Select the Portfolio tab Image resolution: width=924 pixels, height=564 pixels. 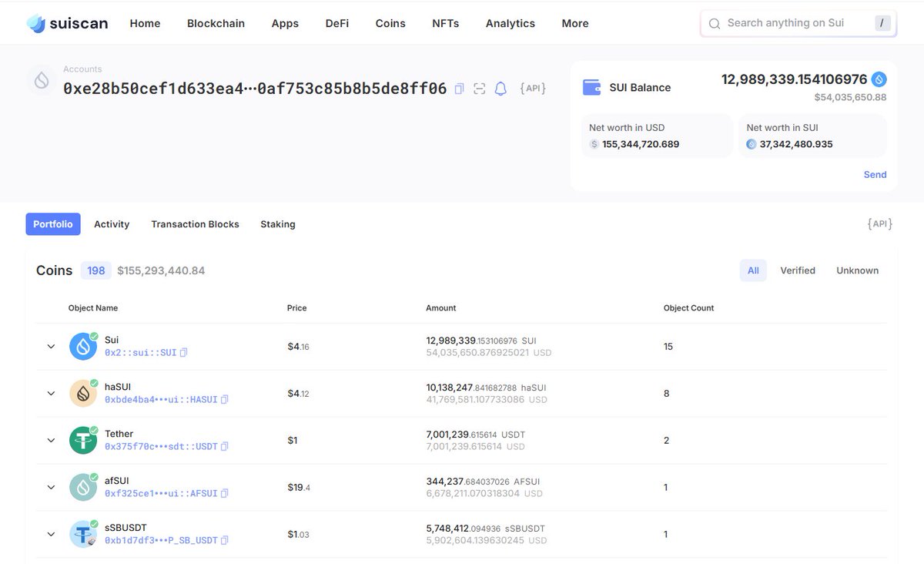pos(53,224)
